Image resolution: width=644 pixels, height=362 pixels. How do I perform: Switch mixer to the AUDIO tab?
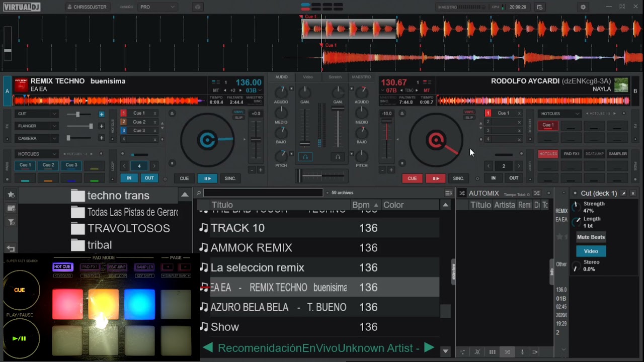click(x=281, y=77)
